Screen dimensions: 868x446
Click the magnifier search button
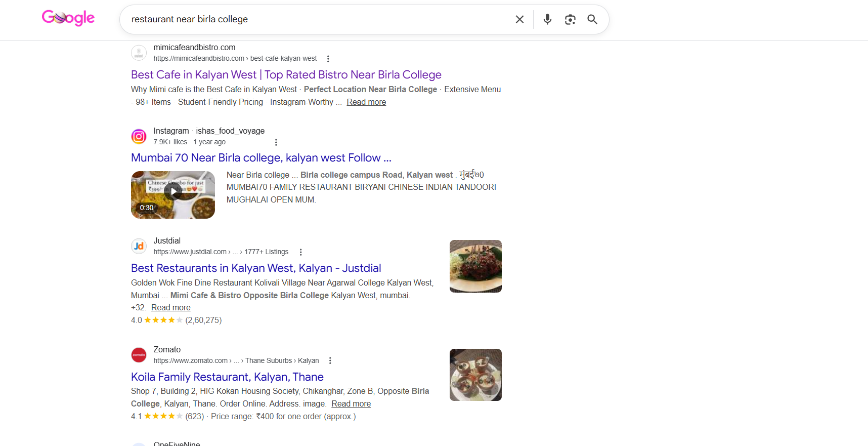(592, 19)
